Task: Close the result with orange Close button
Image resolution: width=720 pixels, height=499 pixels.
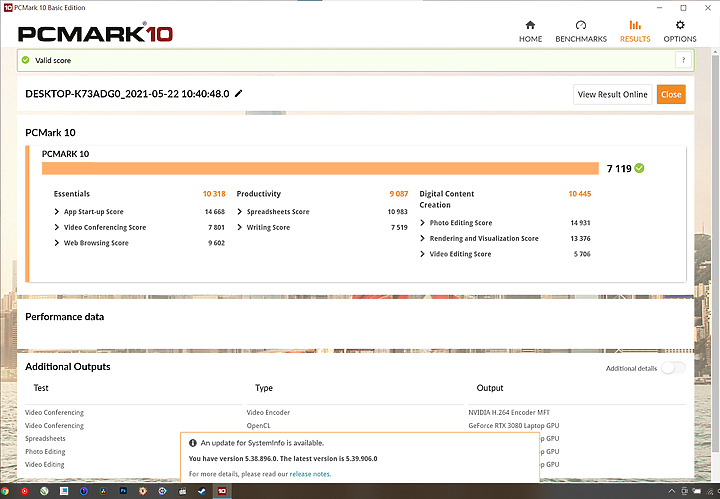Action: pos(671,95)
